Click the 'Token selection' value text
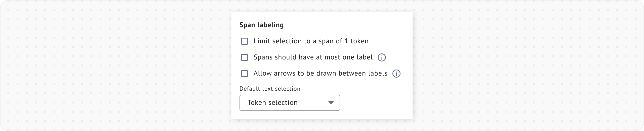 (272, 103)
